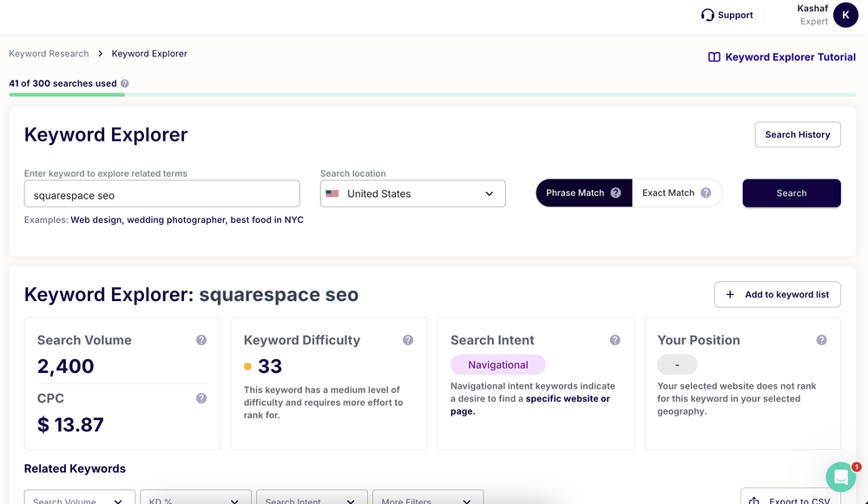Viewport: 868px width, 504px height.
Task: Click the Support link
Action: pyautogui.click(x=727, y=15)
